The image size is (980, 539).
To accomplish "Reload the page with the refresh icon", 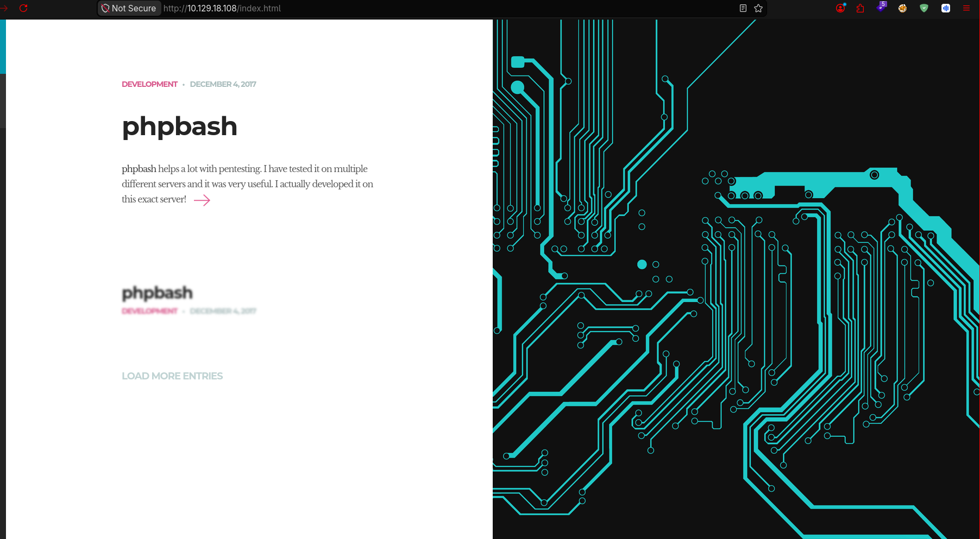I will pos(23,8).
